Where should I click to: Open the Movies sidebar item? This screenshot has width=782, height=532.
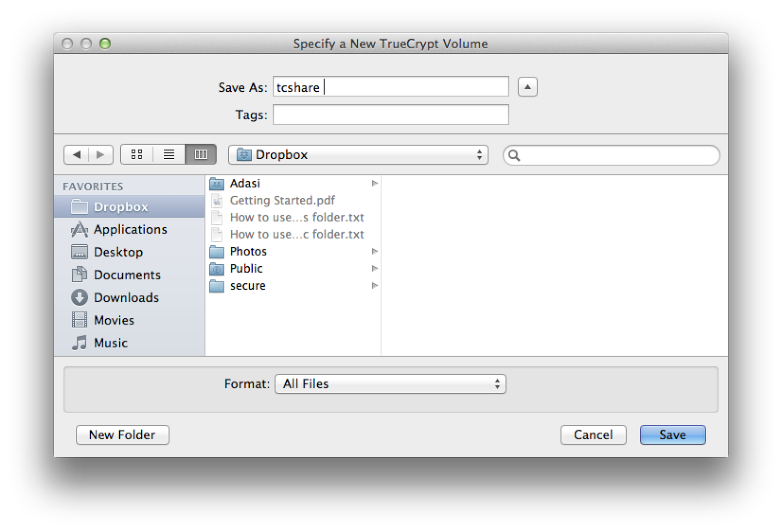(x=113, y=320)
